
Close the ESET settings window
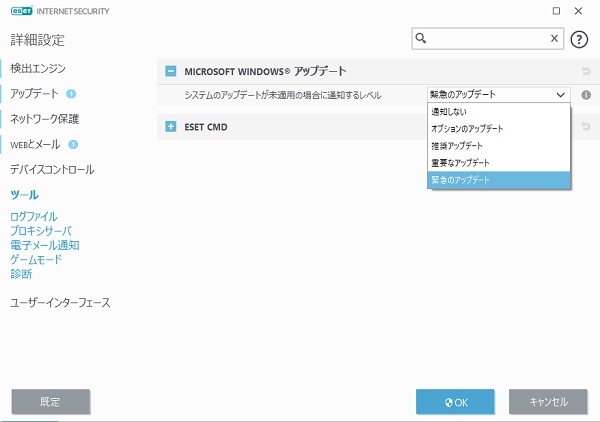(578, 11)
